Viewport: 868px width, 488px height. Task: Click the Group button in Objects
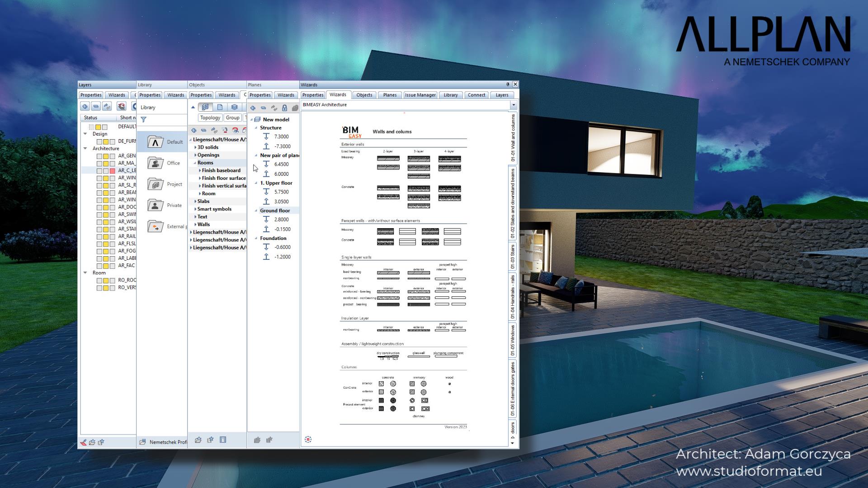[233, 118]
